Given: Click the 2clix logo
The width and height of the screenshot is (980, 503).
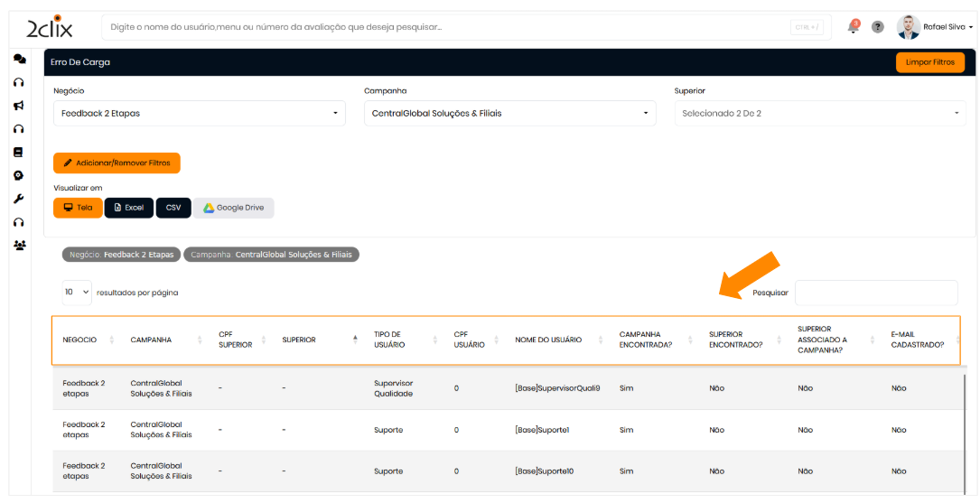Looking at the screenshot, I should (x=50, y=27).
